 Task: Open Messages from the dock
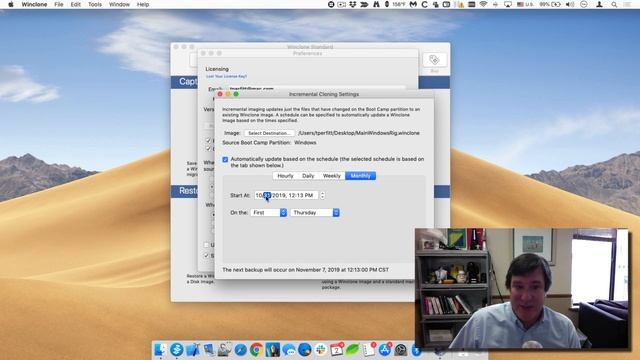[x=289, y=350]
